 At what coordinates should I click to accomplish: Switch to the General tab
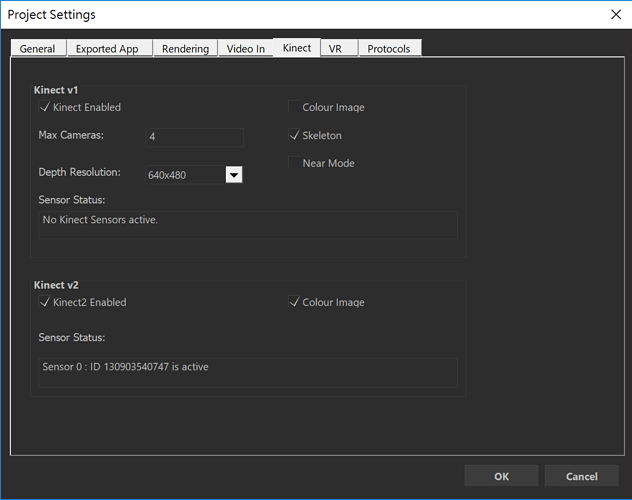[x=38, y=48]
